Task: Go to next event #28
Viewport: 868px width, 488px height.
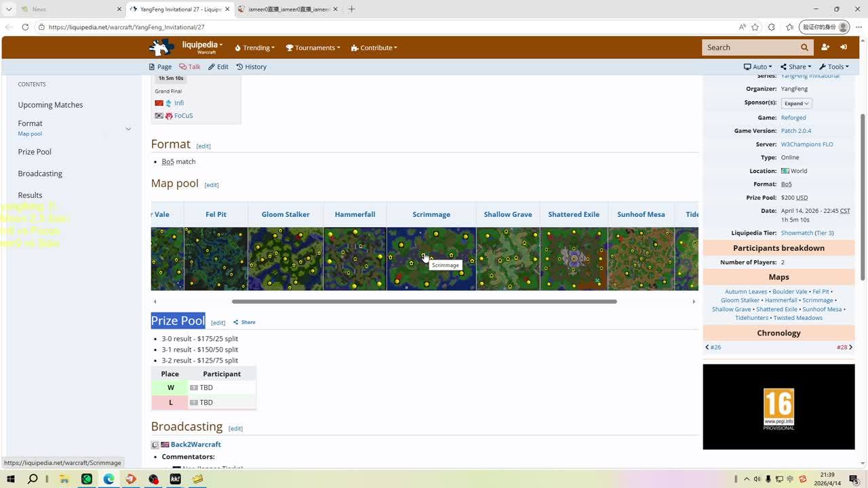Action: coord(844,347)
